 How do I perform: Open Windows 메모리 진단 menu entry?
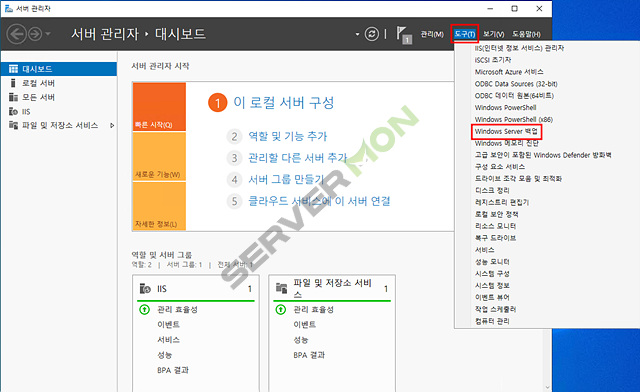click(x=507, y=143)
